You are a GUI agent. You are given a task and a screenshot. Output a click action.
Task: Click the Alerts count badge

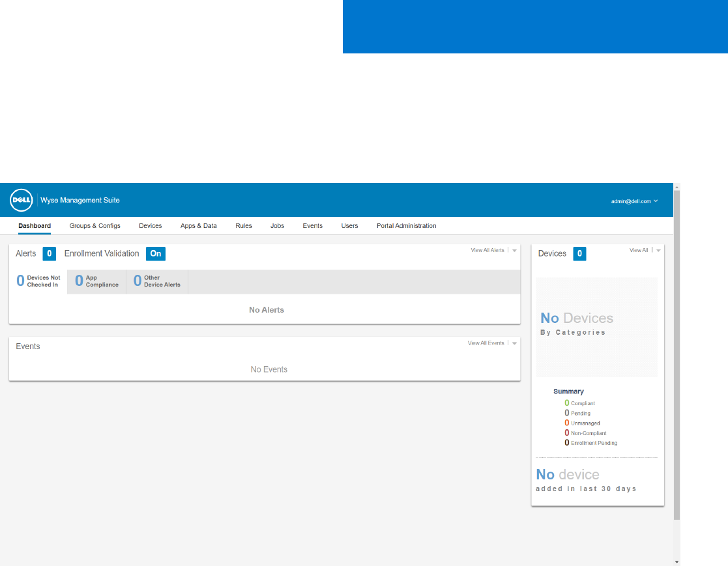point(50,254)
